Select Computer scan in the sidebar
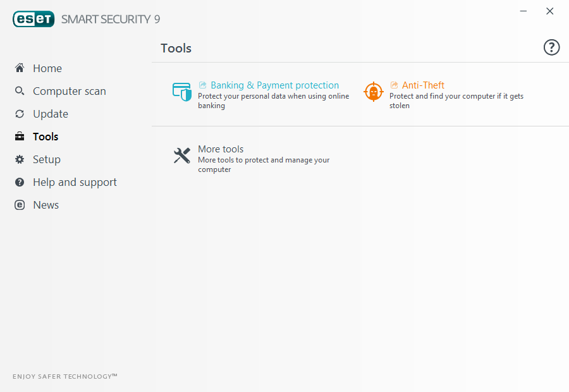 pyautogui.click(x=70, y=91)
